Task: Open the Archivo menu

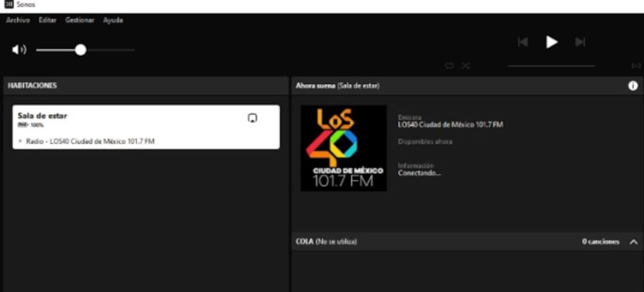Action: click(x=18, y=20)
